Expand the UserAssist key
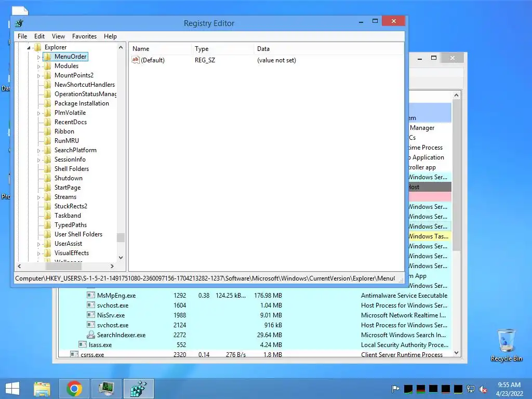This screenshot has width=532, height=399. (x=38, y=244)
